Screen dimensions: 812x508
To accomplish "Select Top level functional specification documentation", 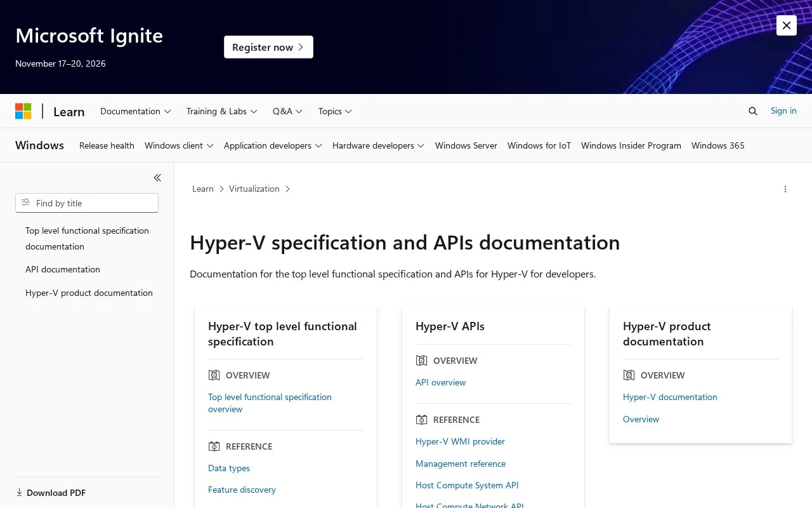I will 87,239.
